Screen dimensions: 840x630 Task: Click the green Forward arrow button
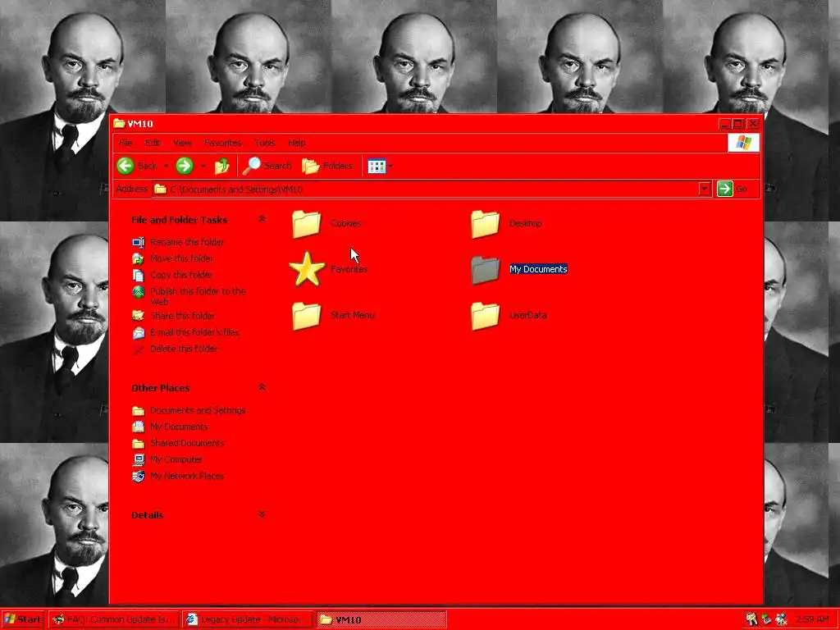pos(185,166)
